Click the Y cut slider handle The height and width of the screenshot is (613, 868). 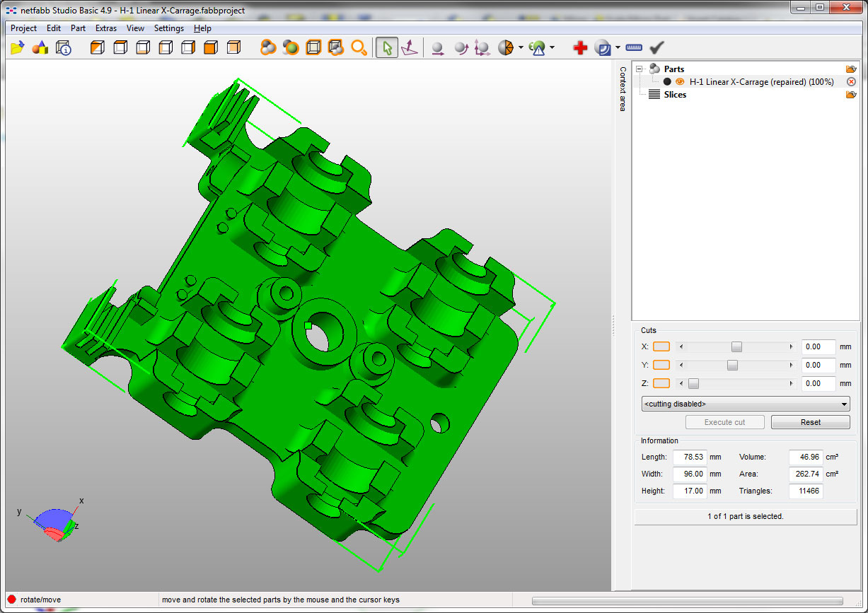tap(732, 365)
